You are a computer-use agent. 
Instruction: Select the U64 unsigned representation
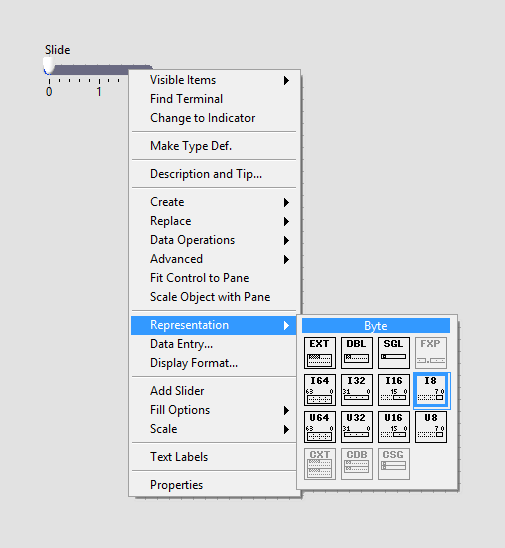click(319, 427)
